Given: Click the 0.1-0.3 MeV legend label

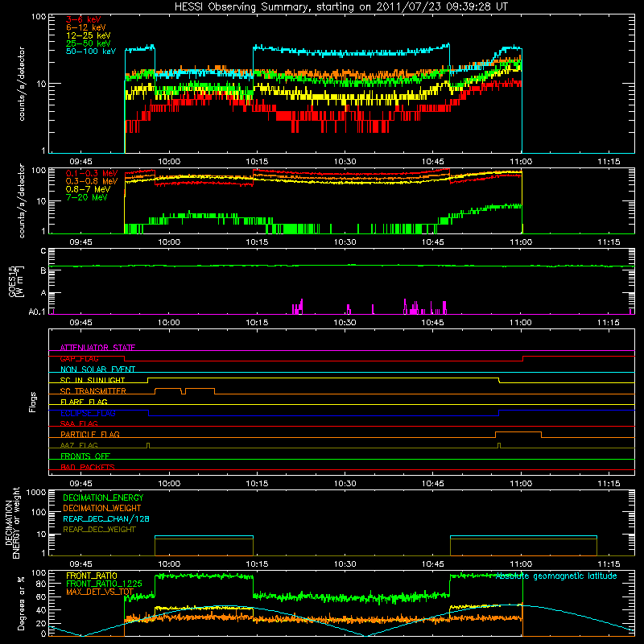Looking at the screenshot, I should pyautogui.click(x=92, y=173).
